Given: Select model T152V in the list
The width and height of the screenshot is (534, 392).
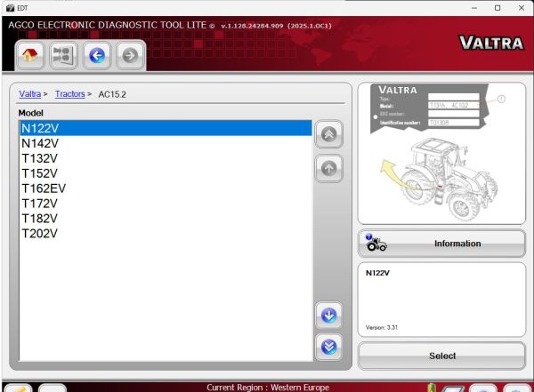Looking at the screenshot, I should pos(166,173).
